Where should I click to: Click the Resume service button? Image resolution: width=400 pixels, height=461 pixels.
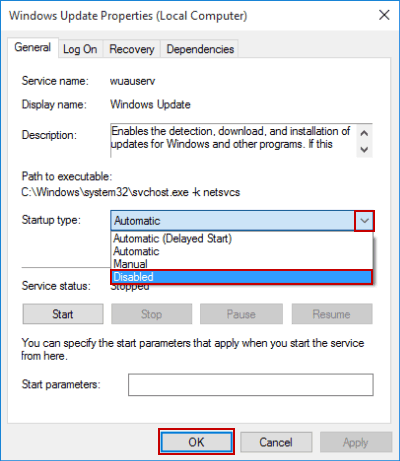click(332, 314)
